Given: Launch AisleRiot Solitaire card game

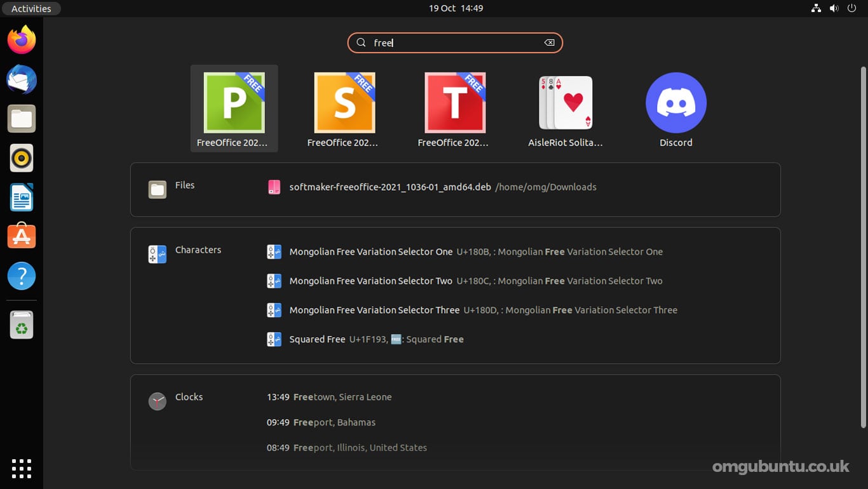Looking at the screenshot, I should [566, 109].
